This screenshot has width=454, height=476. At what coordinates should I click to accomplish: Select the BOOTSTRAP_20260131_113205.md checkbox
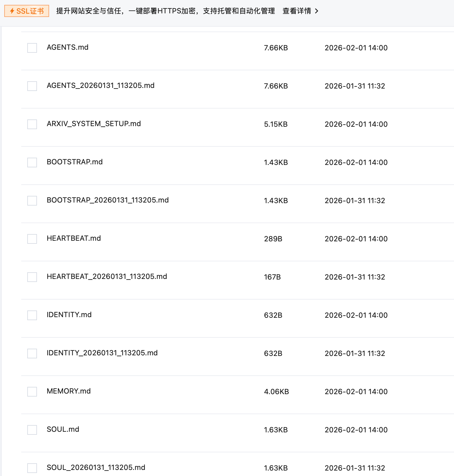tap(32, 201)
